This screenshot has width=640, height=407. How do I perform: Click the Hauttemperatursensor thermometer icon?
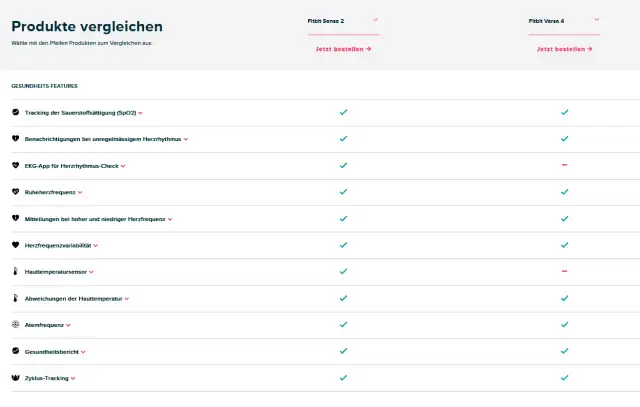(15, 272)
